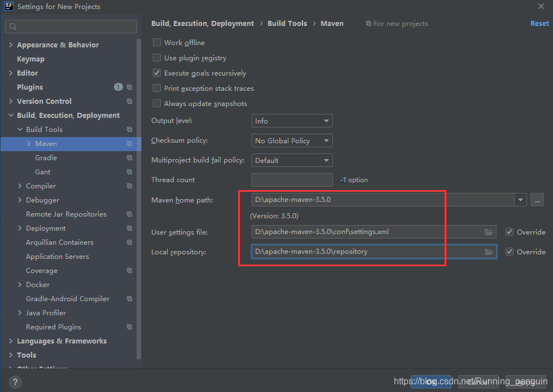The height and width of the screenshot is (392, 553).
Task: Collapse Build, Execution, Deployment section
Action: 11,115
